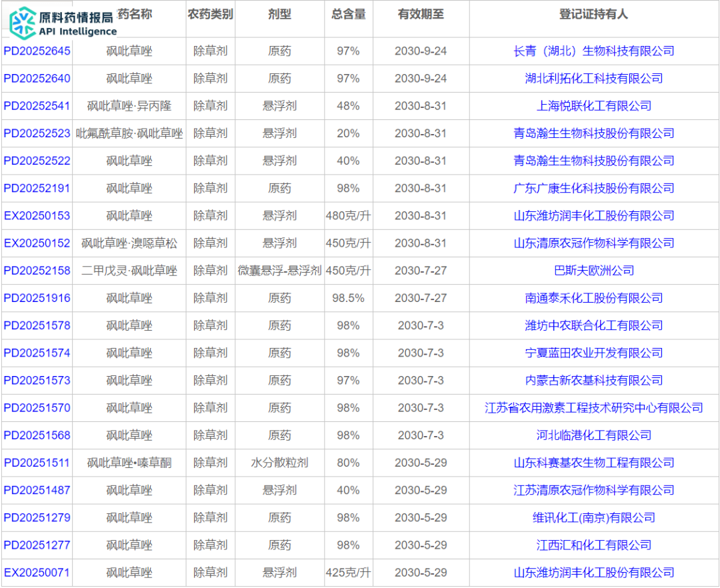The width and height of the screenshot is (720, 588).
Task: Open registration PD20252640
Action: [x=37, y=79]
